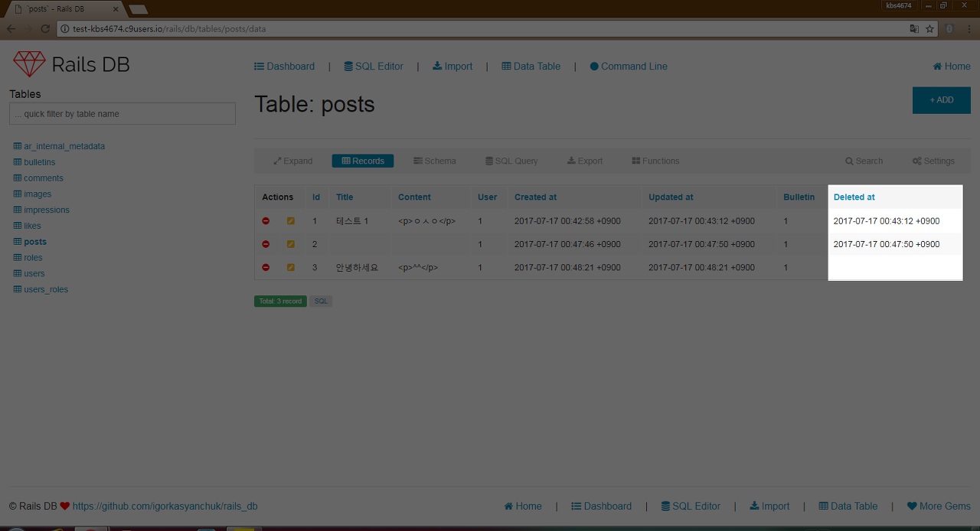Delete record with id 2
The width and height of the screenshot is (980, 531).
click(266, 244)
